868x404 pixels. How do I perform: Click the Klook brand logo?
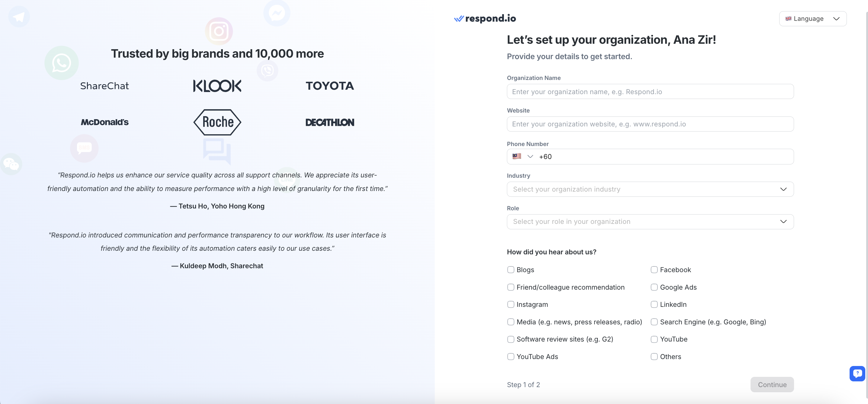[x=217, y=86]
